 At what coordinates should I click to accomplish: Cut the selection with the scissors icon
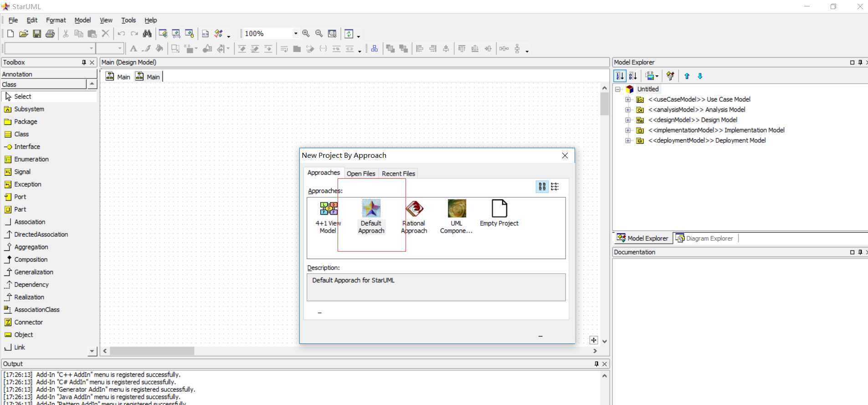[x=66, y=34]
